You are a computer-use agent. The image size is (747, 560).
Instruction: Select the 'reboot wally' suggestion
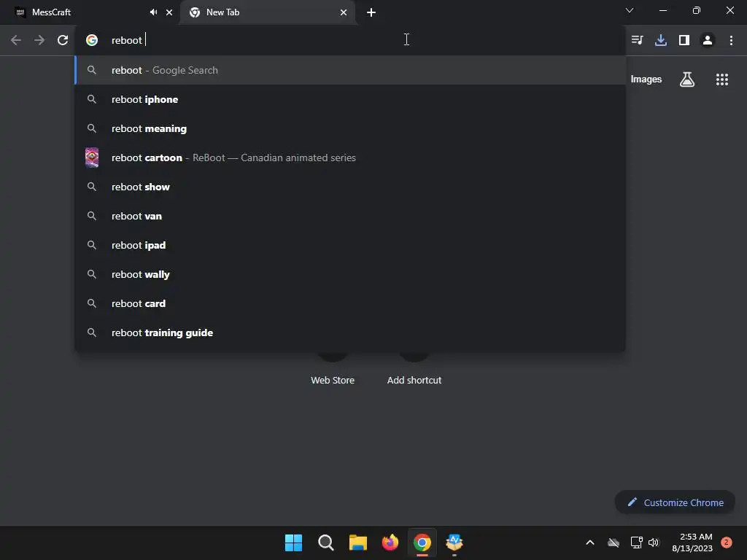(x=350, y=274)
